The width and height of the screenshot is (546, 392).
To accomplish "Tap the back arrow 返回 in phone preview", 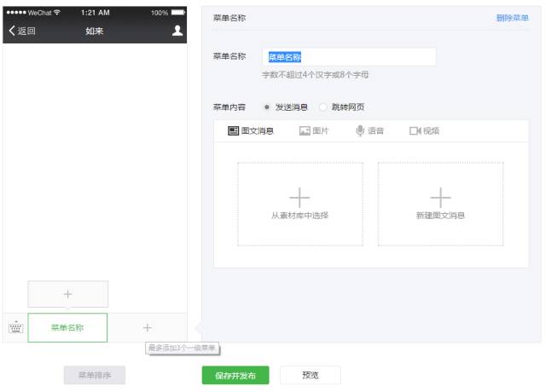I will [21, 31].
